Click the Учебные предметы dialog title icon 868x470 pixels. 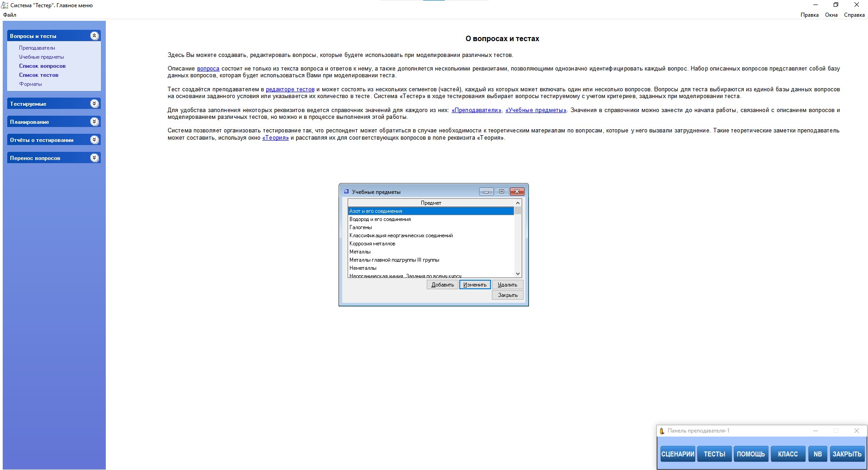tap(346, 192)
